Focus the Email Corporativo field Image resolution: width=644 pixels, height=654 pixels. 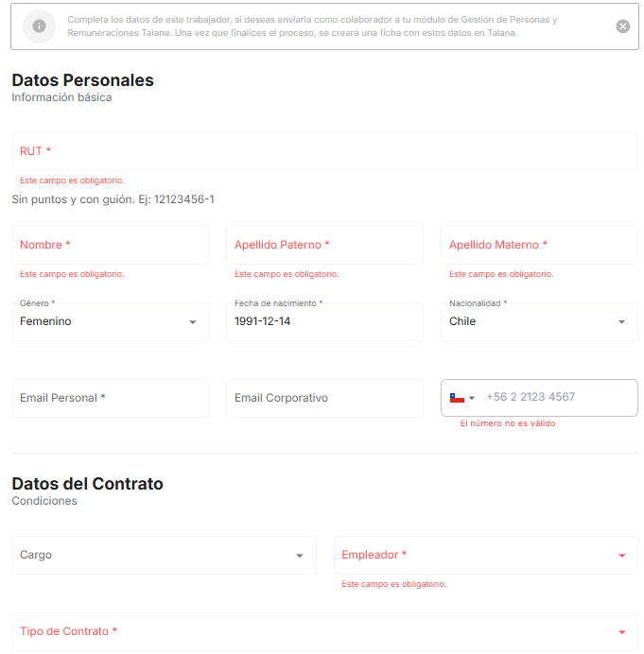coord(324,398)
